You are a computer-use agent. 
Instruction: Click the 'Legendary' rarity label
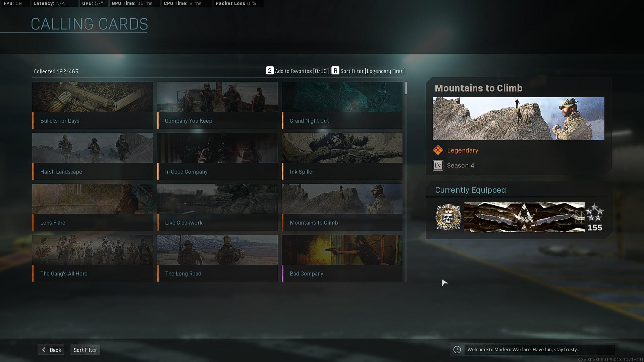coord(463,150)
